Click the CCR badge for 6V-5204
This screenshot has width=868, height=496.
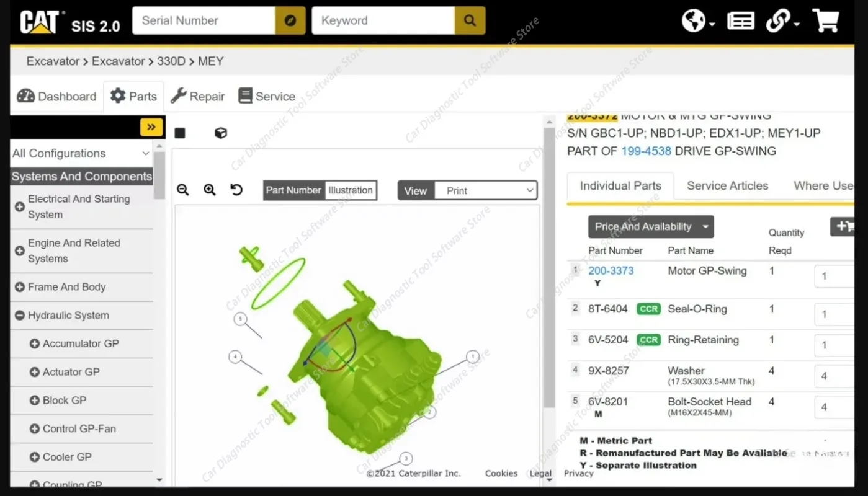pyautogui.click(x=648, y=340)
